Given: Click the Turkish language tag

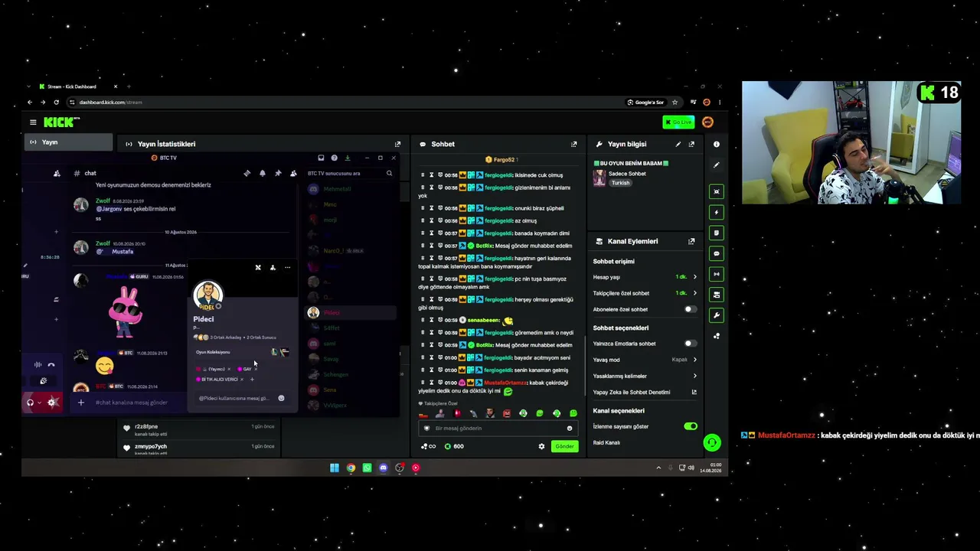Looking at the screenshot, I should [x=620, y=183].
